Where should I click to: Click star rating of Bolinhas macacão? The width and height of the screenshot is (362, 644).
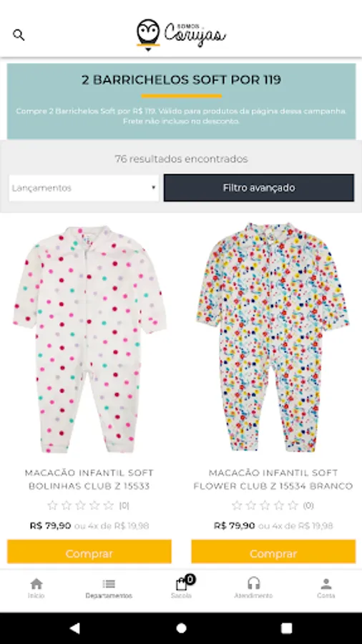[x=81, y=506]
